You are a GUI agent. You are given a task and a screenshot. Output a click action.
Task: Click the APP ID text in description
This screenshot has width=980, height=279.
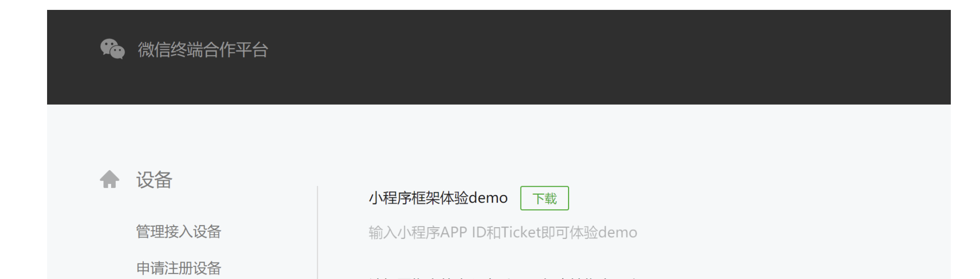pos(462,232)
